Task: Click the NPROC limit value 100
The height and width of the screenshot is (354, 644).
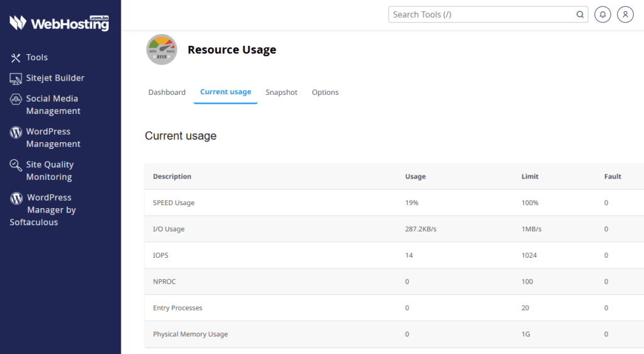Action: [x=527, y=282]
